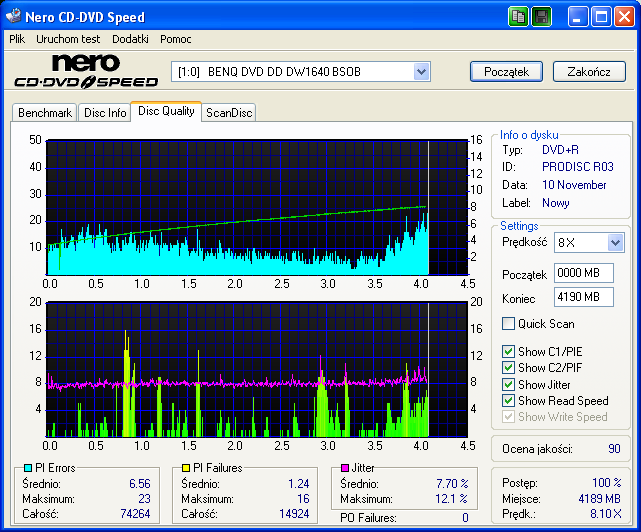Click the Postęp 100 % value
The image size is (641, 532).
(607, 483)
